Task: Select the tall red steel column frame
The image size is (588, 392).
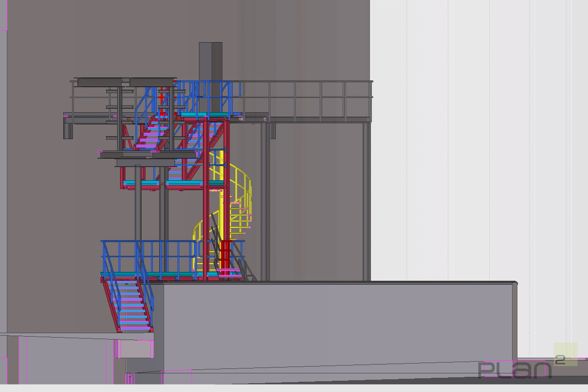Action: 216,198
